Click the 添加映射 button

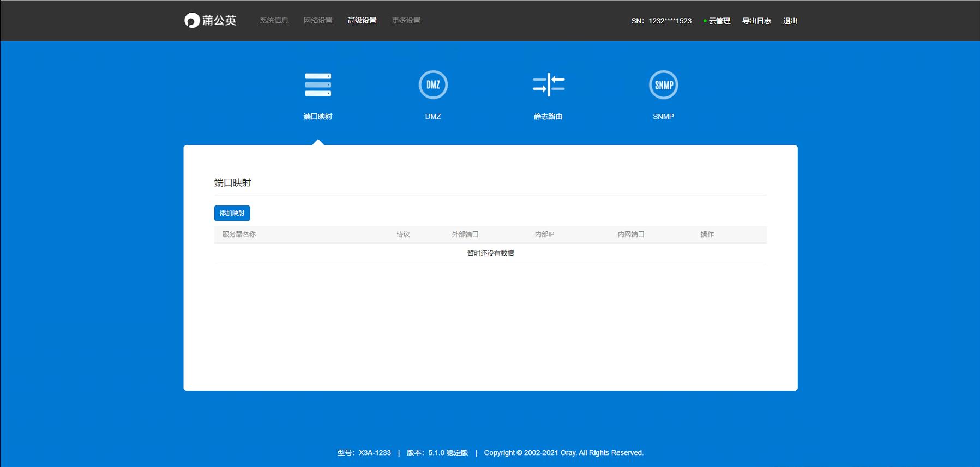pos(232,213)
